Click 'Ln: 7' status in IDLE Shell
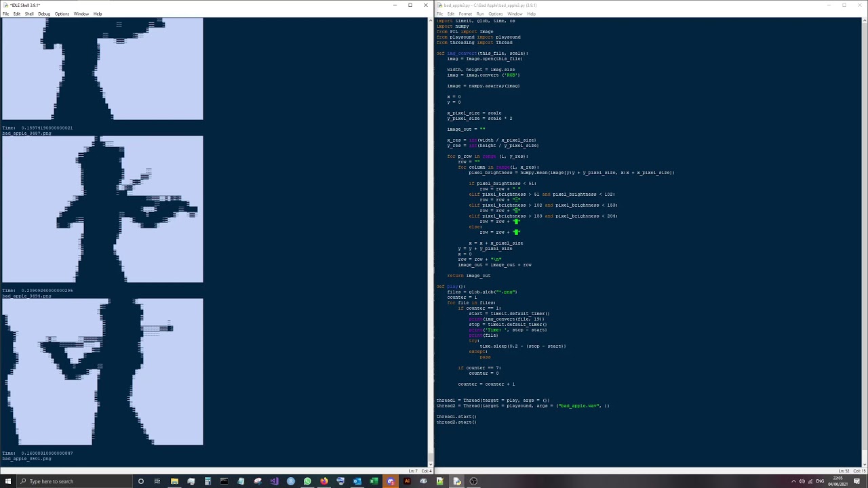 tap(413, 471)
